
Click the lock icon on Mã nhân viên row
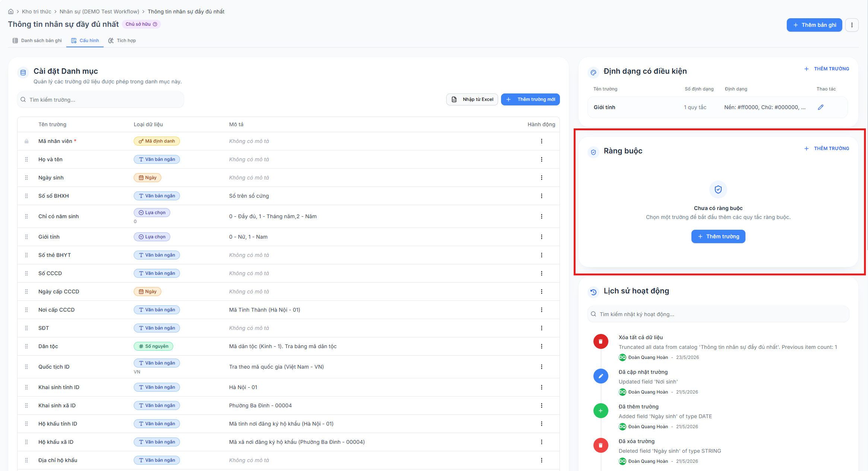(26, 141)
